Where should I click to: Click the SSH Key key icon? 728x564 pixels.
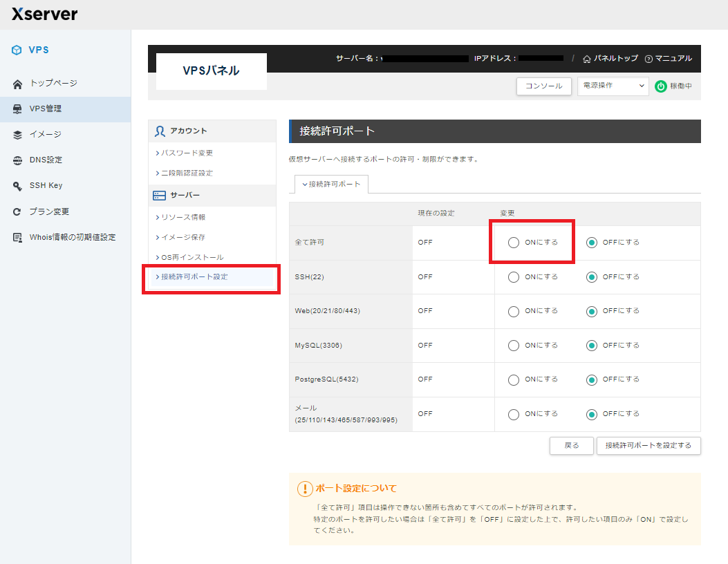pyautogui.click(x=18, y=186)
